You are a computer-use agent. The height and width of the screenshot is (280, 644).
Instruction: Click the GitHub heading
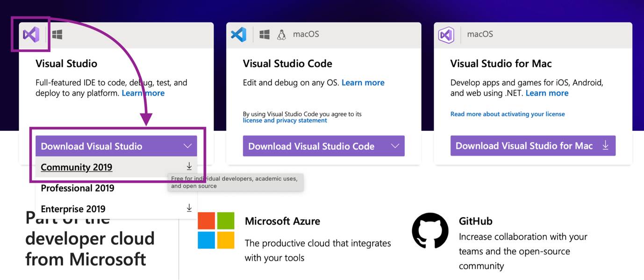tap(476, 221)
